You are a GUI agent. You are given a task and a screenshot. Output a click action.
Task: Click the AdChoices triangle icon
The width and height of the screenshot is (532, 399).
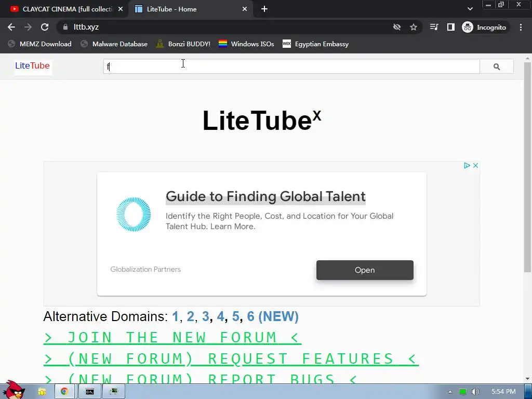click(467, 165)
